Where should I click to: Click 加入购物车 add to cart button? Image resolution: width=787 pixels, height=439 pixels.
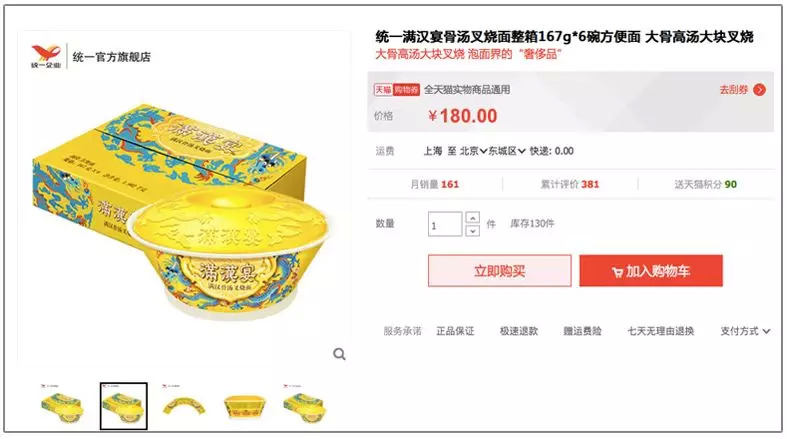point(651,271)
